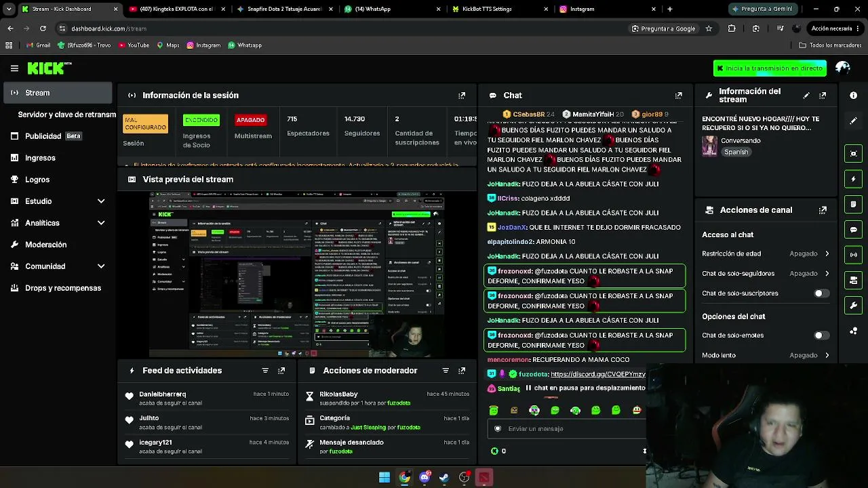The width and height of the screenshot is (868, 488).
Task: Open the Kick hamburger menu
Action: tap(14, 68)
